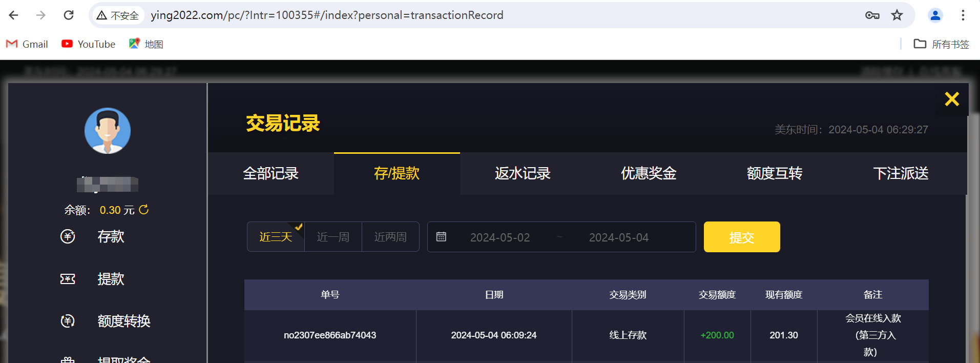This screenshot has height=363, width=980.
Task: Select the 近三天 date range
Action: tap(276, 237)
